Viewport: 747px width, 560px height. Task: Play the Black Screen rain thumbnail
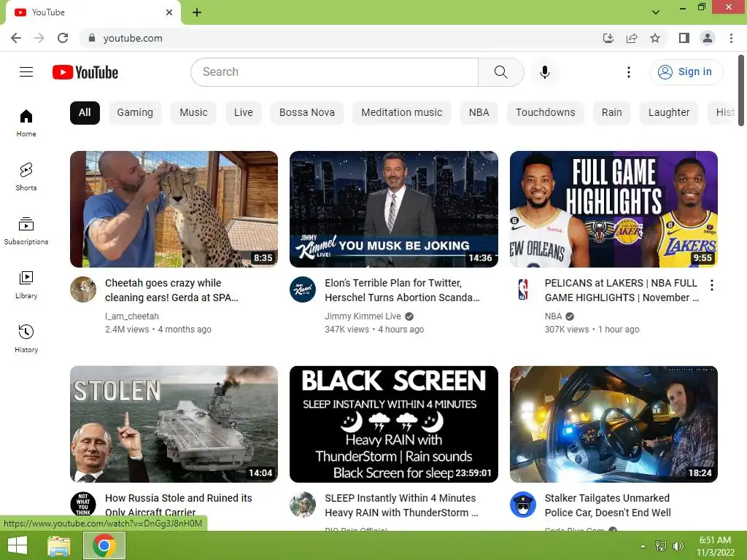coord(393,424)
